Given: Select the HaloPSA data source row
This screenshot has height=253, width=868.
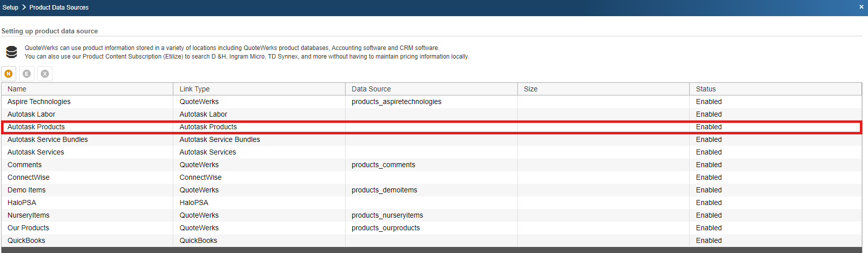Looking at the screenshot, I should tap(22, 203).
